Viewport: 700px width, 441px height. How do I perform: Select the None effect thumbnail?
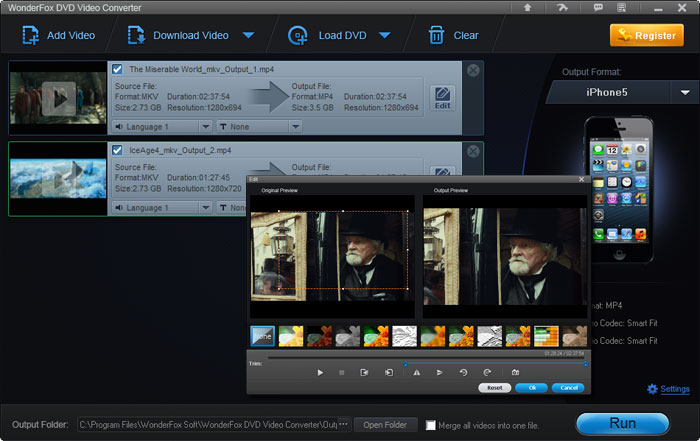[262, 337]
